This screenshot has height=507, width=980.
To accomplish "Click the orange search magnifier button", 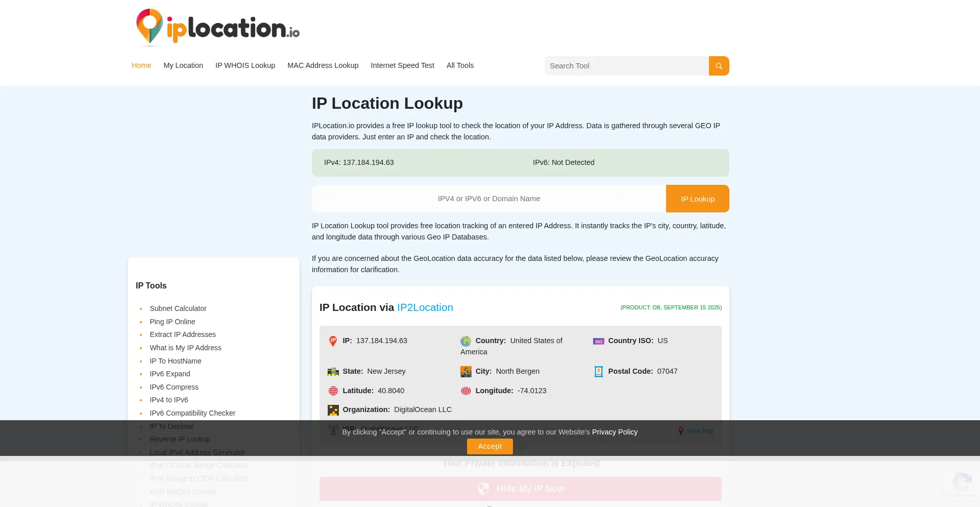I will pos(719,66).
